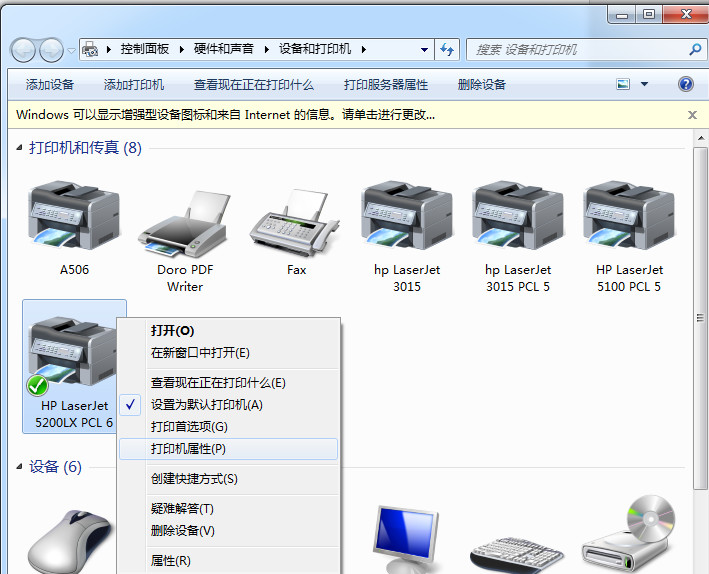Minimize the window
709x574 pixels.
pyautogui.click(x=622, y=14)
